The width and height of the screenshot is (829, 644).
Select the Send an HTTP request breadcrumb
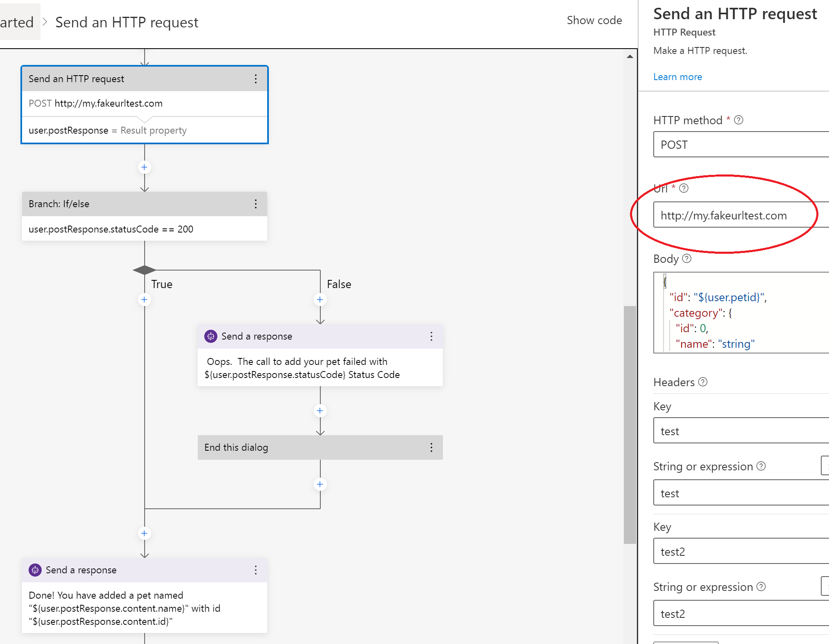coord(127,22)
